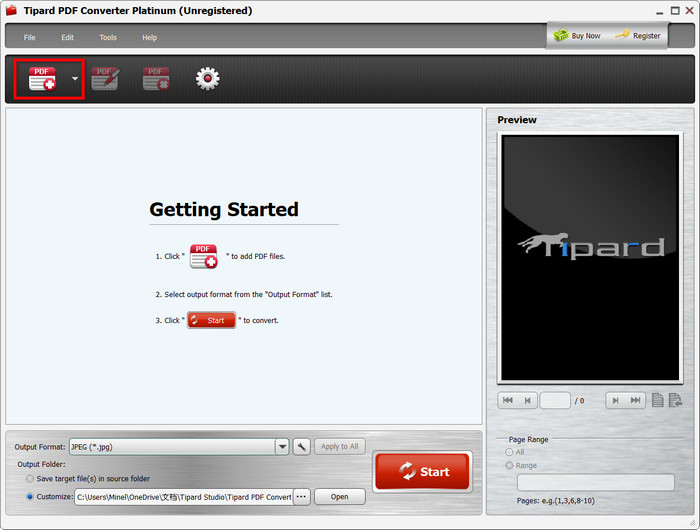Image resolution: width=700 pixels, height=530 pixels.
Task: Click the preview page number field
Action: coord(555,401)
